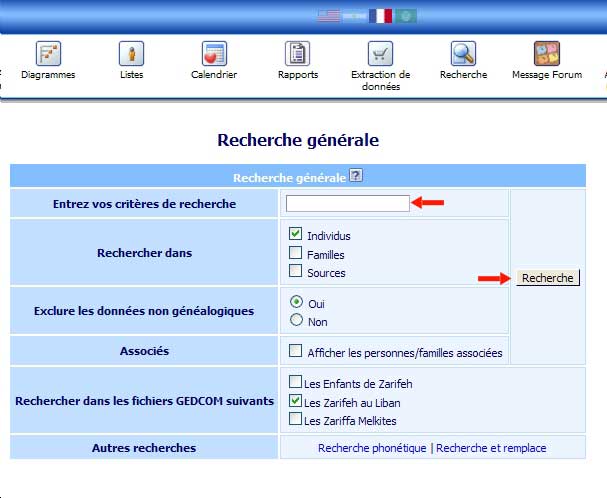Select the Oui radio button
This screenshot has height=498, width=607.
pos(296,301)
